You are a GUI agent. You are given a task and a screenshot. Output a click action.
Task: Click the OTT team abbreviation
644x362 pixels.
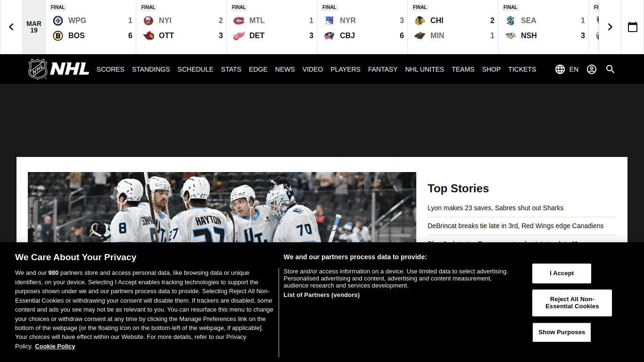tap(166, 35)
